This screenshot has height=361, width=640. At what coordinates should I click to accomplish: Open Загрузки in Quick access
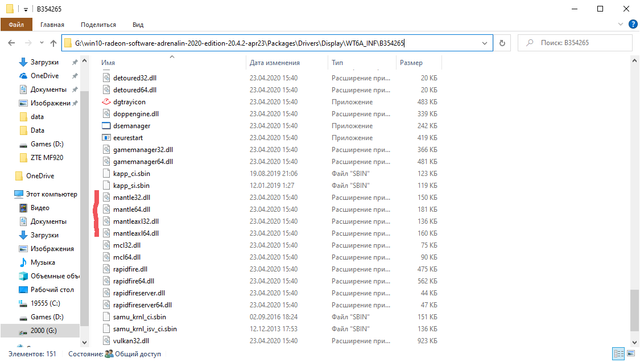point(44,62)
